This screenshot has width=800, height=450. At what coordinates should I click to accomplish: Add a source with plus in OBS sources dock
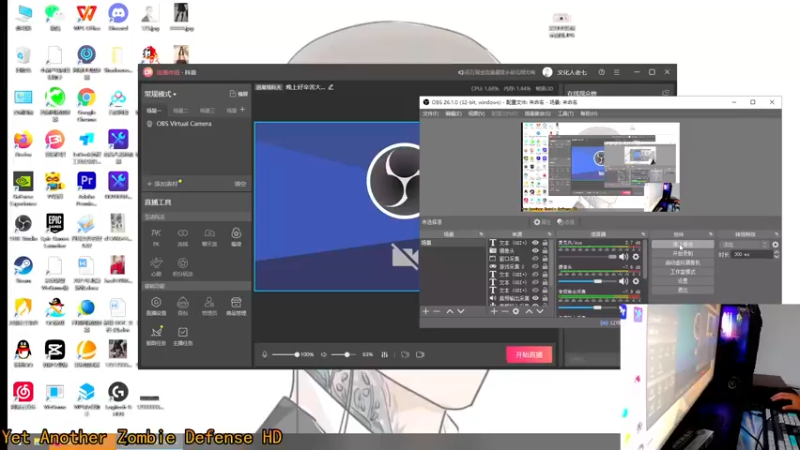(x=493, y=311)
